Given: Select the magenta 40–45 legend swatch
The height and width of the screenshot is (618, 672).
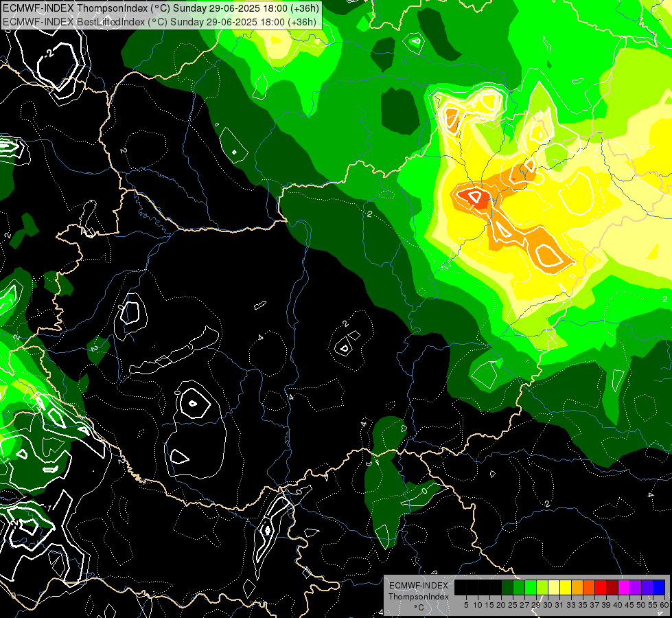Looking at the screenshot, I should pyautogui.click(x=624, y=587).
